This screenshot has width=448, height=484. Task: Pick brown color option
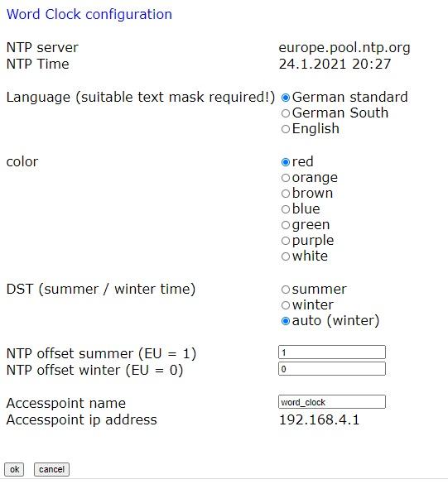[x=286, y=194]
